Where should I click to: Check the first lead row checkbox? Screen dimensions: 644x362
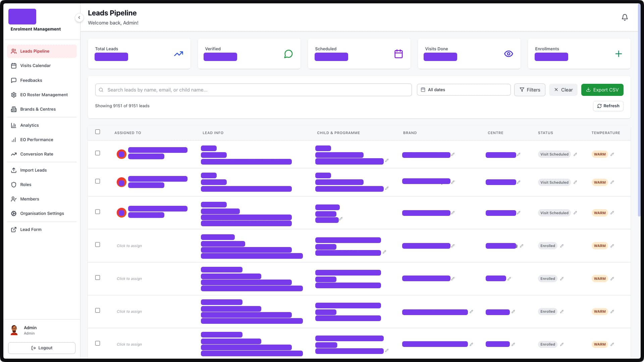click(x=98, y=153)
